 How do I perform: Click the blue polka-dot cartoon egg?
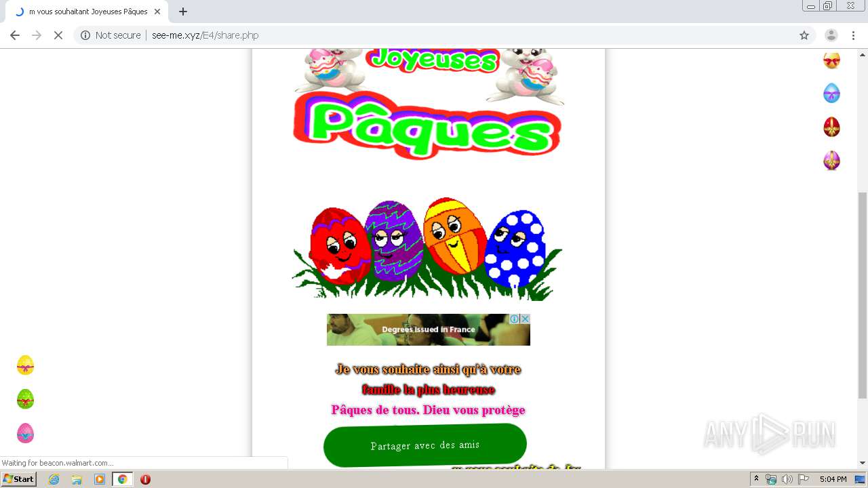click(x=516, y=248)
